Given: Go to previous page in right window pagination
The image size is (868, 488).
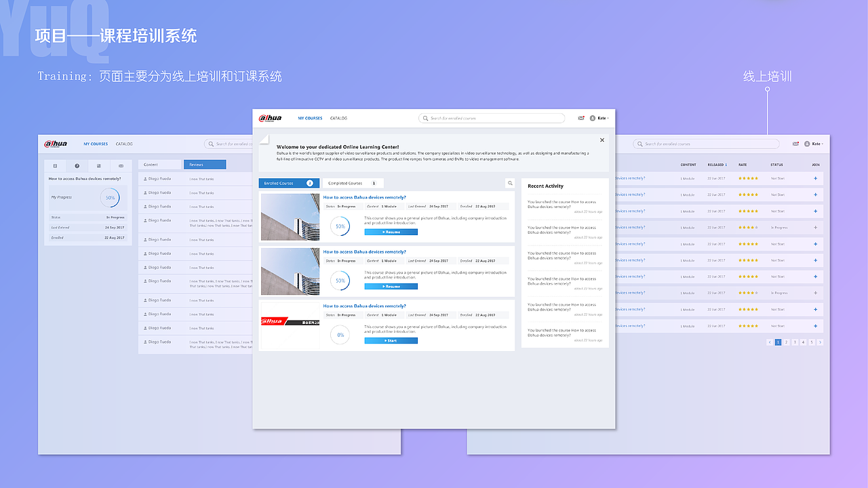Looking at the screenshot, I should (x=770, y=342).
